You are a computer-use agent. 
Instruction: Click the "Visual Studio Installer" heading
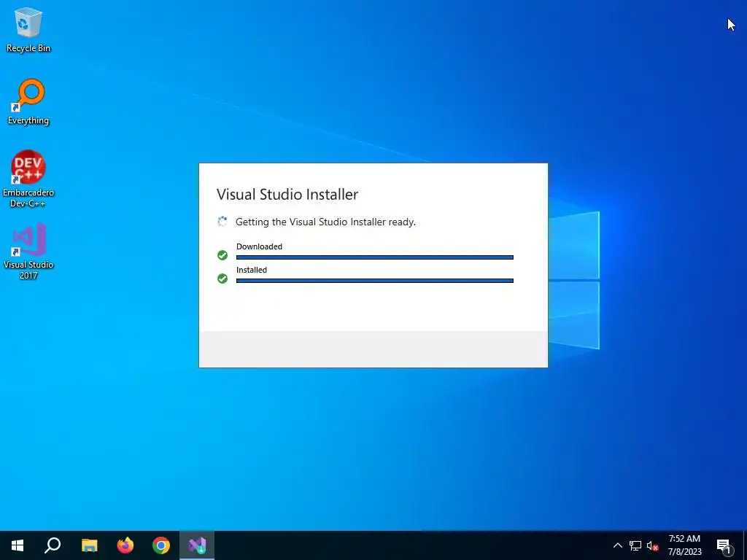point(287,194)
